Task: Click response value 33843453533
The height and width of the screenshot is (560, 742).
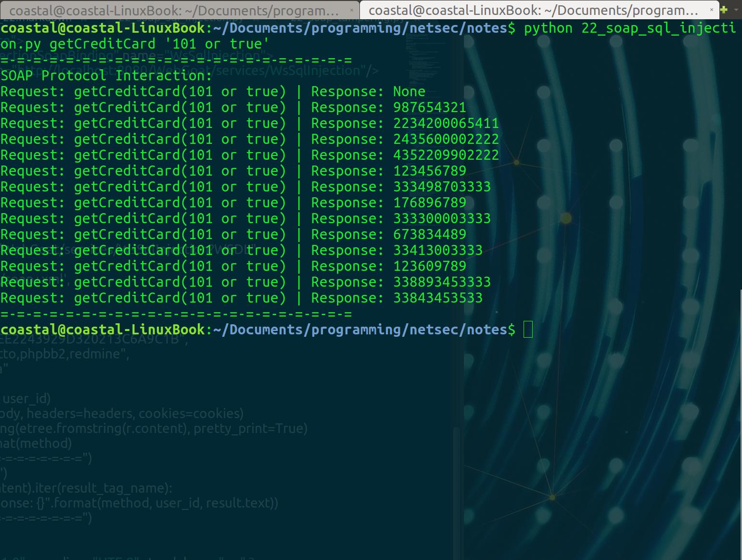Action: pyautogui.click(x=438, y=298)
